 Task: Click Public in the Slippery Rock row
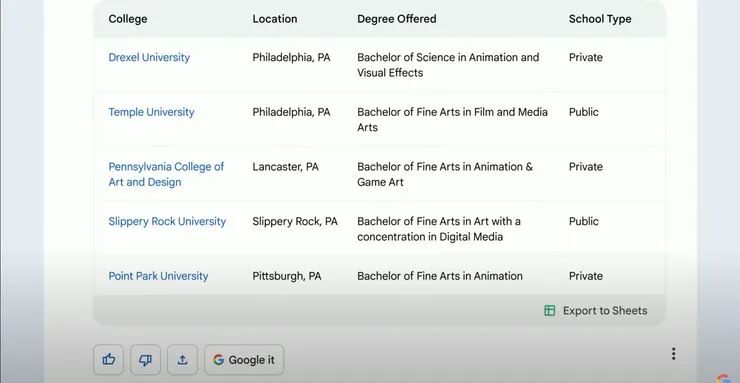click(584, 222)
